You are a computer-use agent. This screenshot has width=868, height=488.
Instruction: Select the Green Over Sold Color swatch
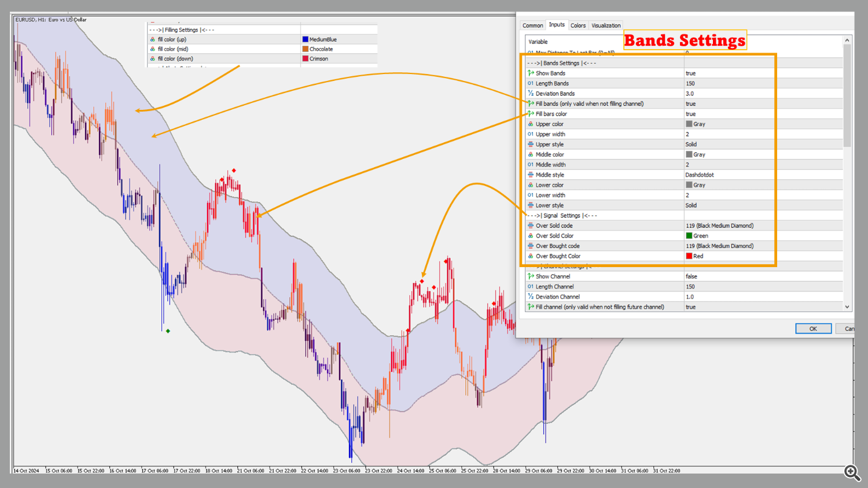689,236
